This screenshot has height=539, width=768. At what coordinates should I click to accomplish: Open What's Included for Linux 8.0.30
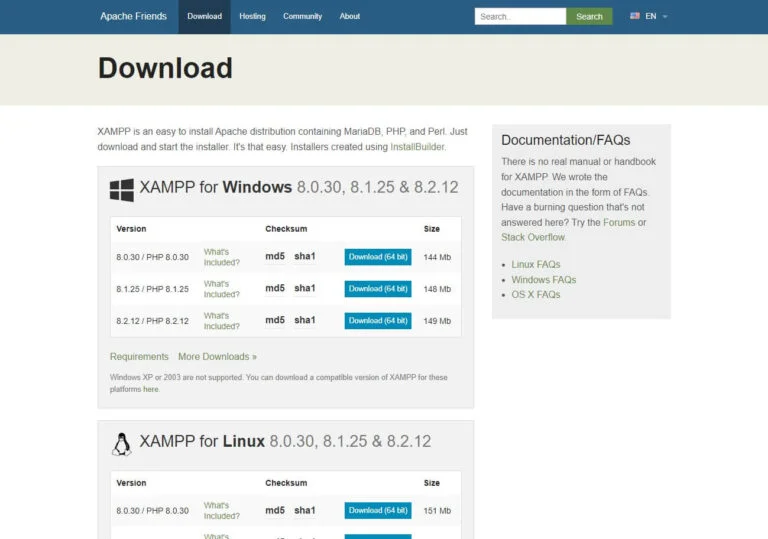coord(221,511)
